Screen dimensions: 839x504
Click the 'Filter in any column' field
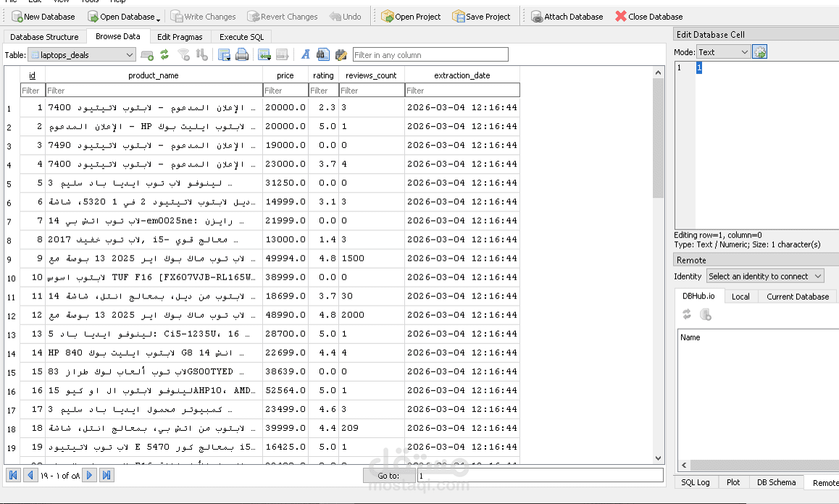(x=430, y=54)
